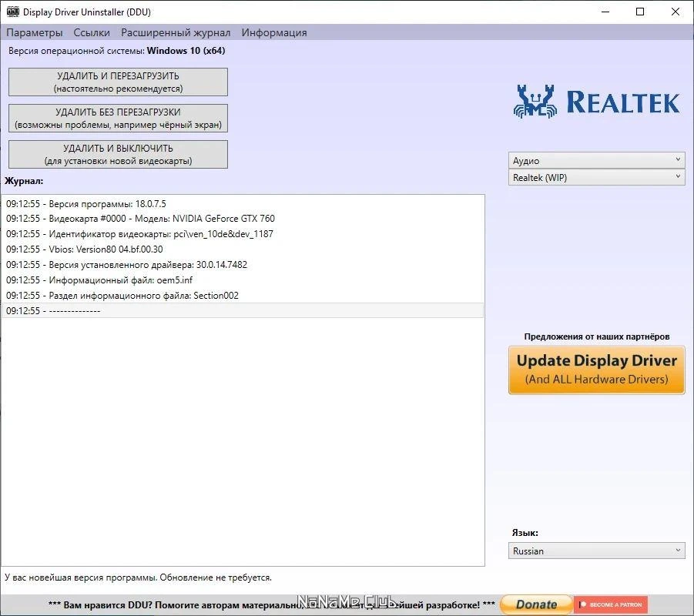The image size is (694, 616).
Task: Expand the Realtek (WIP) vendor dropdown
Action: pos(597,177)
